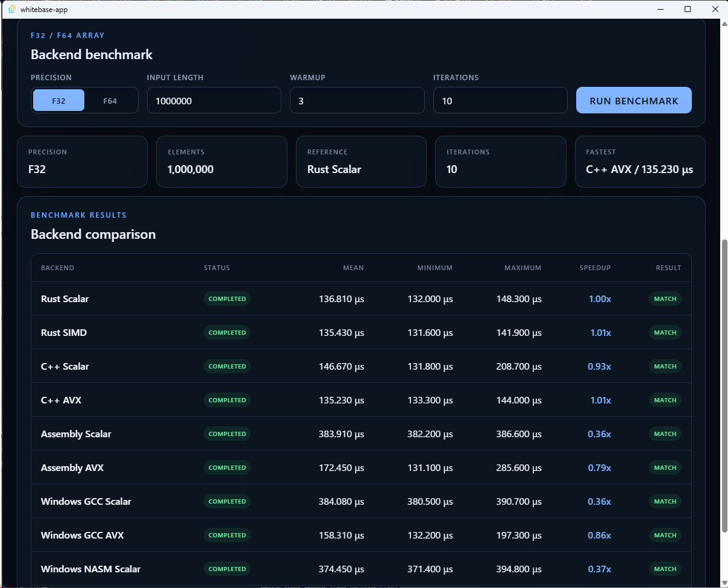This screenshot has height=588, width=728.
Task: Edit the Warmup count field
Action: click(x=357, y=100)
